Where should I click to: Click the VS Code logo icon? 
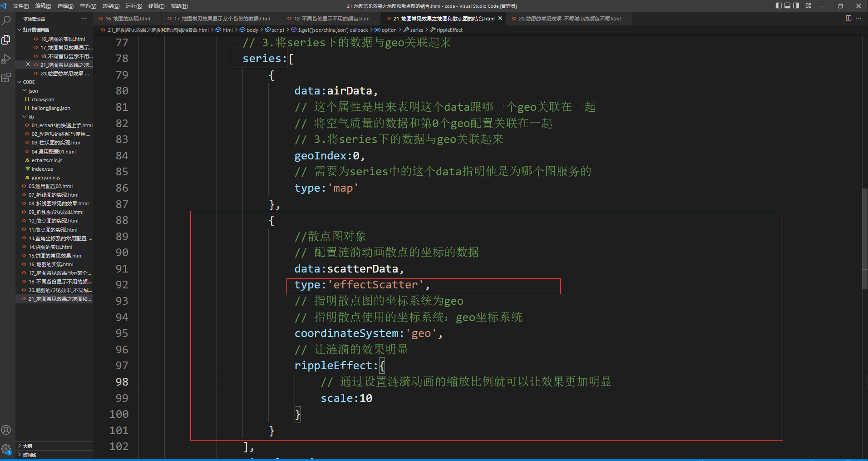(x=4, y=6)
